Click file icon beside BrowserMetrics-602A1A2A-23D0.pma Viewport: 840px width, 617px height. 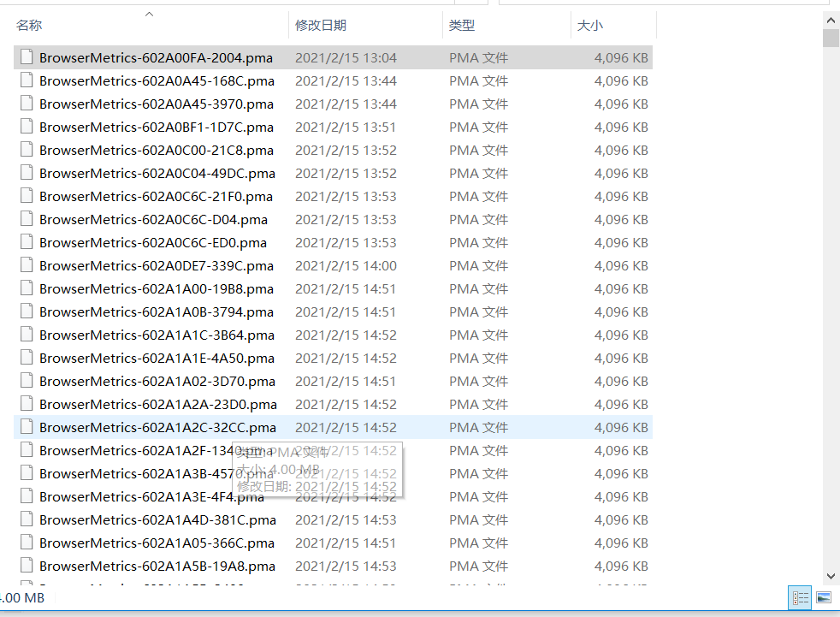(26, 404)
